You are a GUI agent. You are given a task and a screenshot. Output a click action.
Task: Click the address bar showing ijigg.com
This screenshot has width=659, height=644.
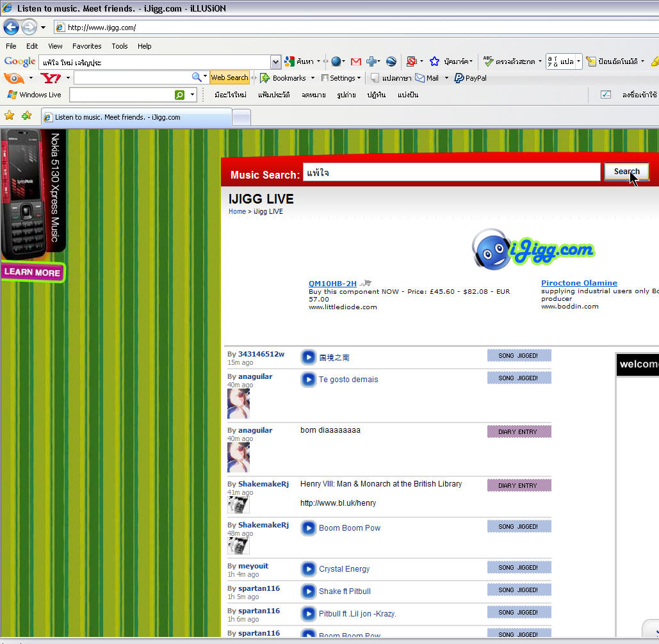pyautogui.click(x=357, y=28)
